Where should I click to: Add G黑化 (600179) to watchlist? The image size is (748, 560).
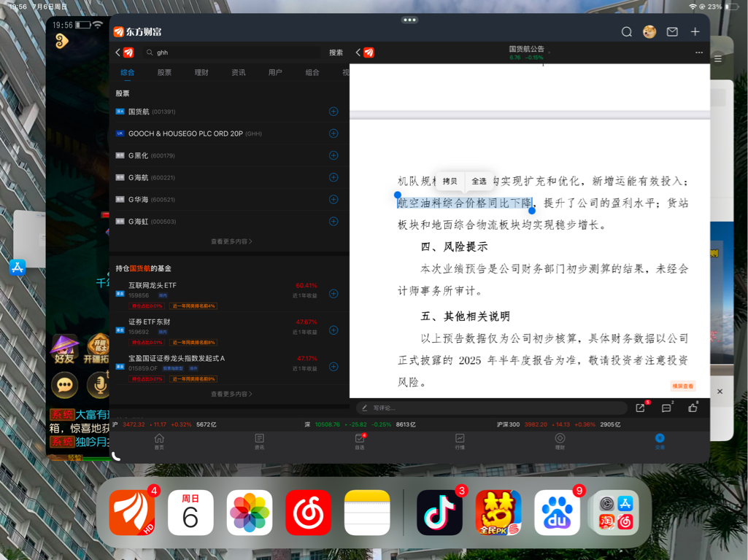(333, 155)
